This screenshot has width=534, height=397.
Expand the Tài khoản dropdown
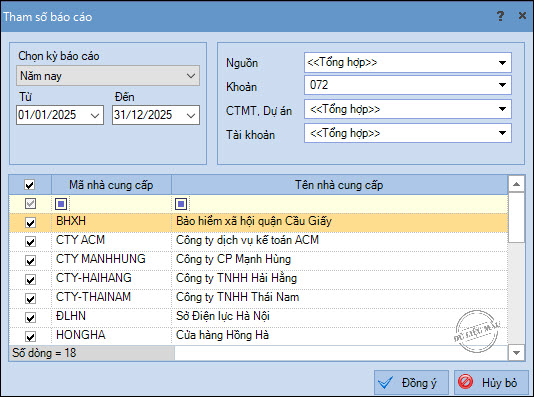pos(502,133)
